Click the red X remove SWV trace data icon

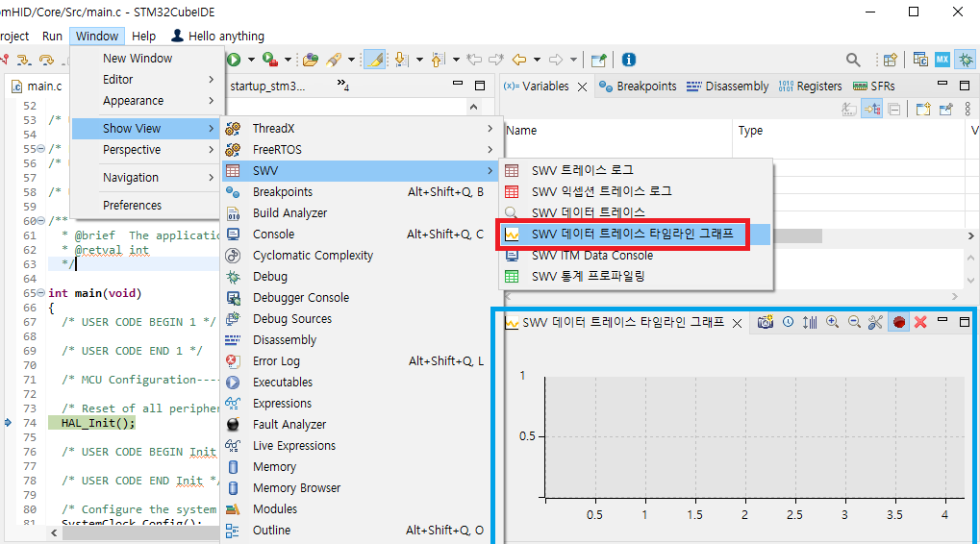click(920, 322)
